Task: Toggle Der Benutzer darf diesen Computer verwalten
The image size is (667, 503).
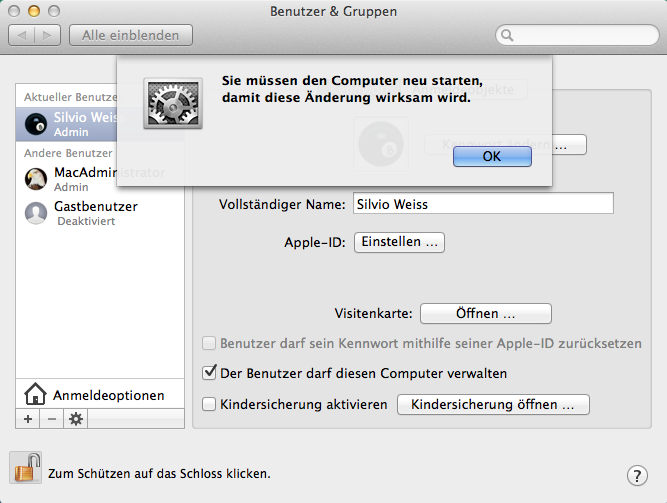Action: tap(209, 372)
